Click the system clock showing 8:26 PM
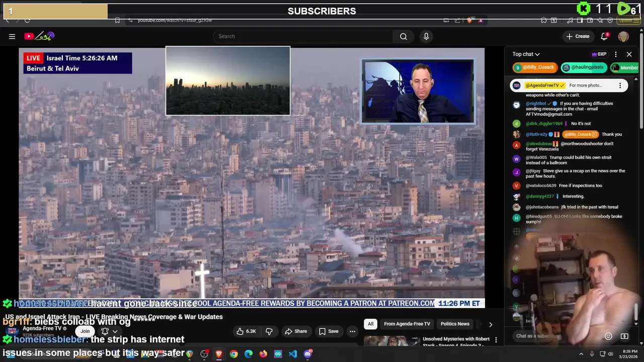The image size is (644, 362). [x=630, y=354]
